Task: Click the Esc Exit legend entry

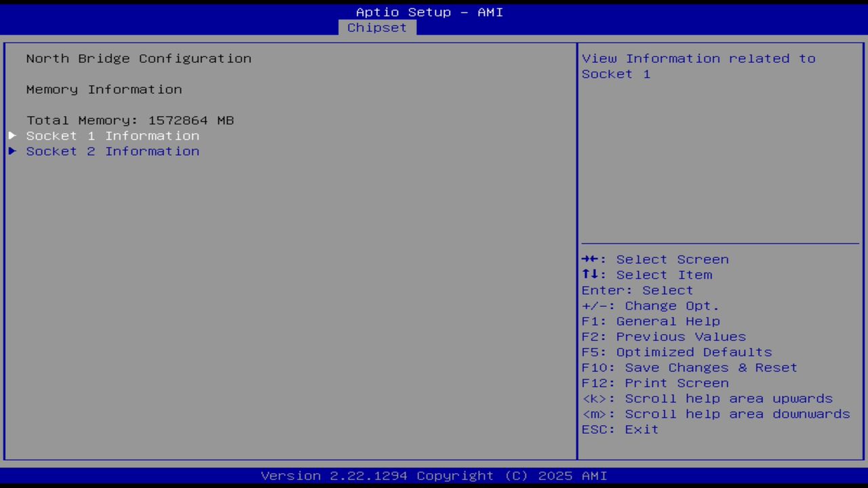Action: (x=619, y=429)
